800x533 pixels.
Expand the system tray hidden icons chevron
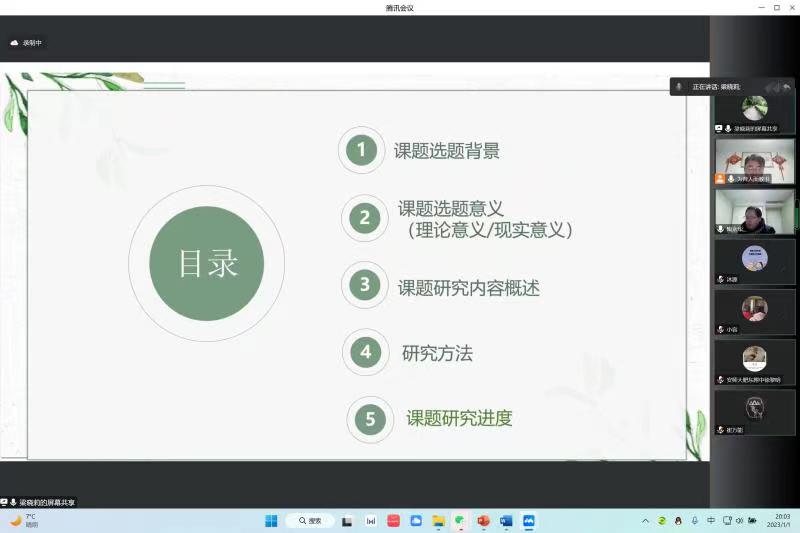[645, 521]
